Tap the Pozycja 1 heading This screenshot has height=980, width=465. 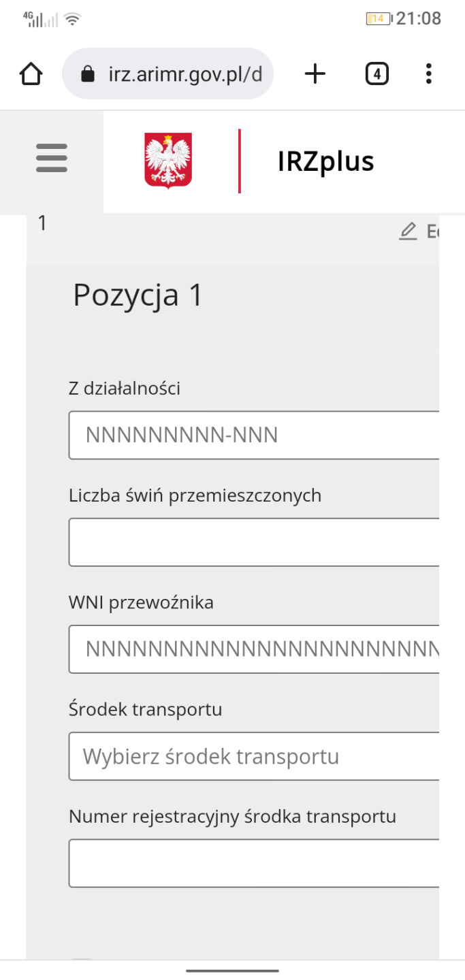138,295
